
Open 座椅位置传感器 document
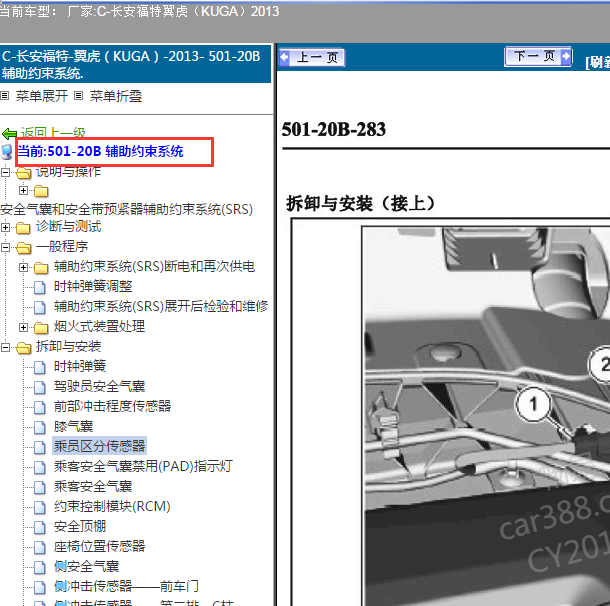(x=100, y=546)
